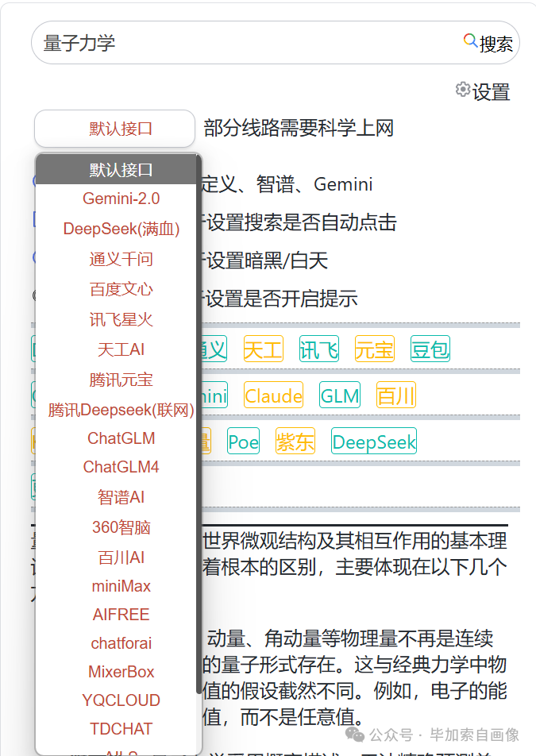
Task: Choose Gemini-2.0 from the list
Action: 121,199
